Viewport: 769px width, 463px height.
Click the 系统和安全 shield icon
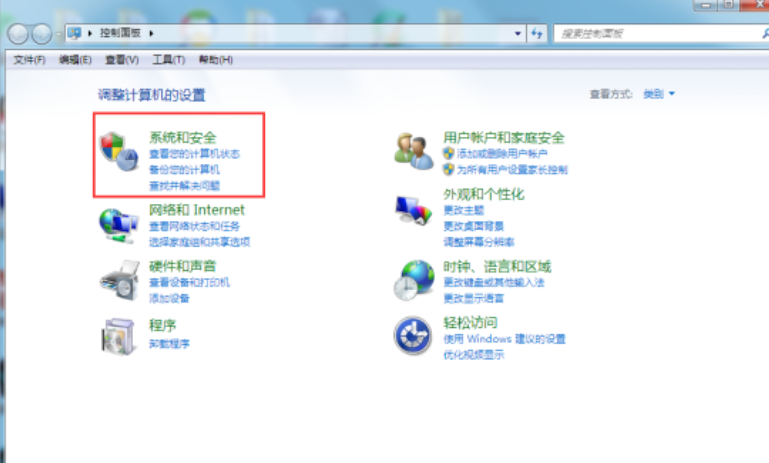coord(118,151)
